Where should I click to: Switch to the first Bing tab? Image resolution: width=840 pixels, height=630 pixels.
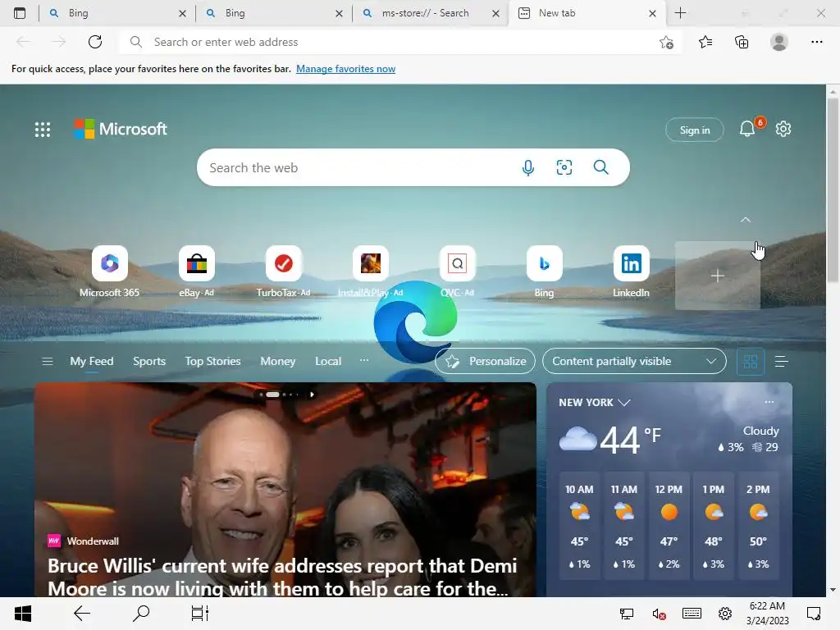116,13
